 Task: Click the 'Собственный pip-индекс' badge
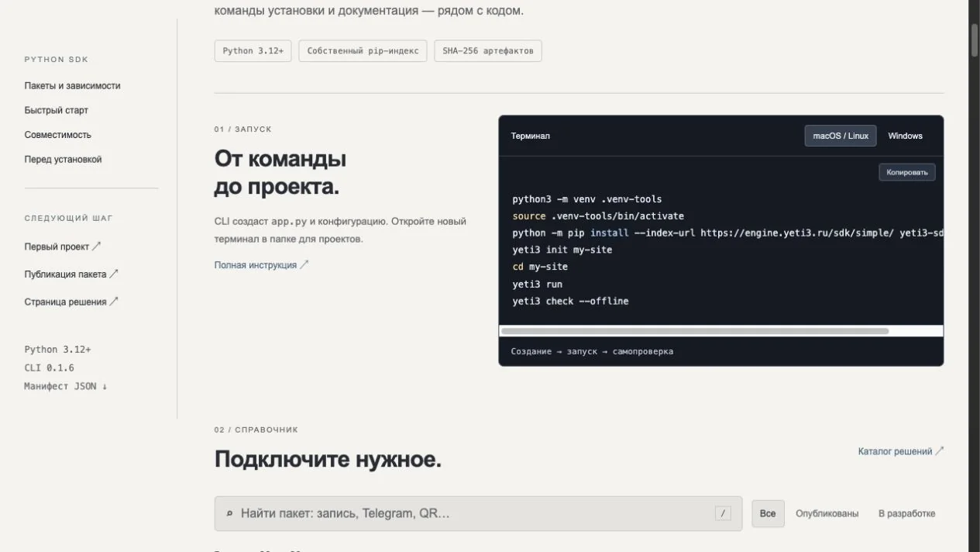pos(363,51)
